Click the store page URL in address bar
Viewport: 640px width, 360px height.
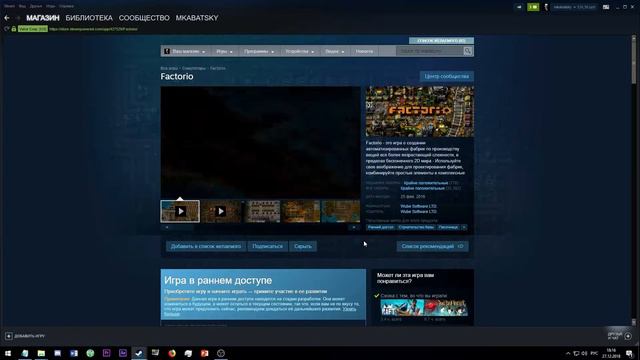click(93, 29)
